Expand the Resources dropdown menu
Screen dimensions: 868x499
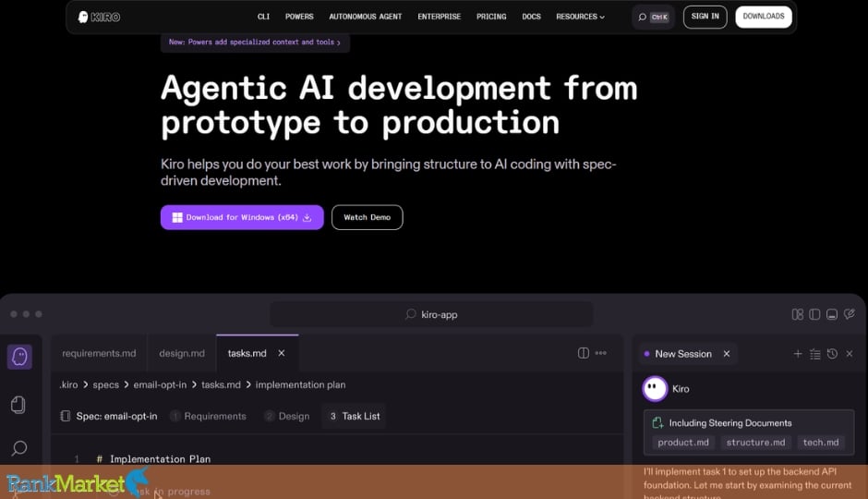click(x=580, y=17)
